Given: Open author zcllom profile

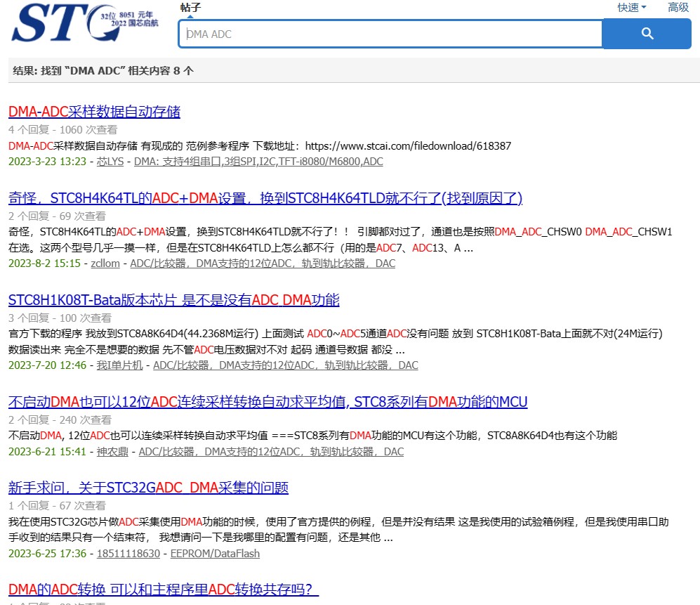Looking at the screenshot, I should [x=105, y=264].
